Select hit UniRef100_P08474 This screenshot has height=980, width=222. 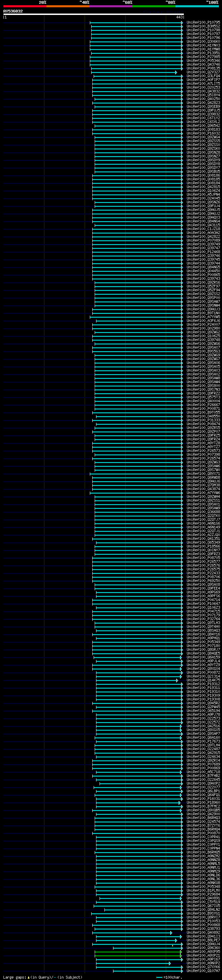(x=203, y=424)
